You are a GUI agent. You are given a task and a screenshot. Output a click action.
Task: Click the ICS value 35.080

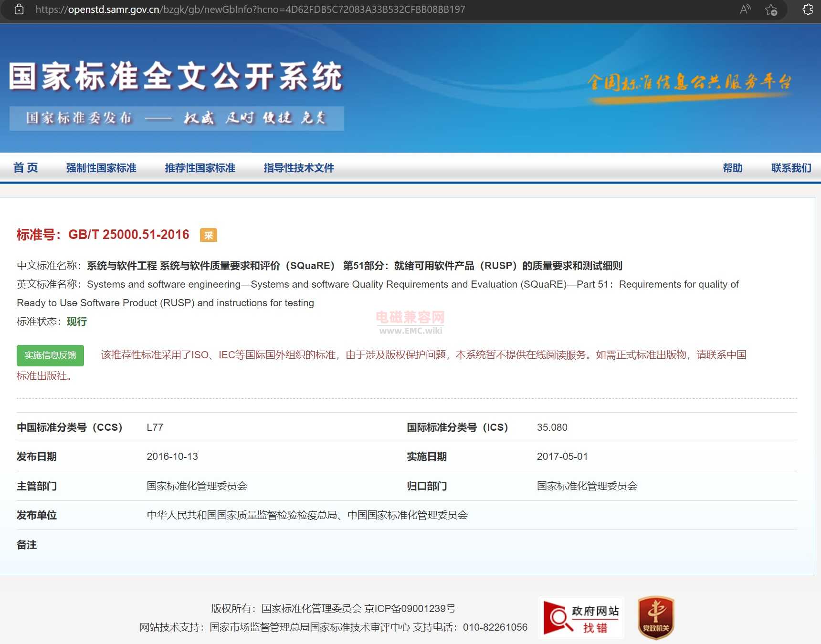[552, 427]
